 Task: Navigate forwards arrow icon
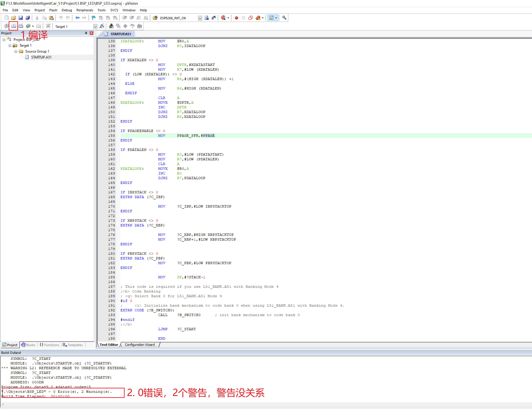(84, 18)
